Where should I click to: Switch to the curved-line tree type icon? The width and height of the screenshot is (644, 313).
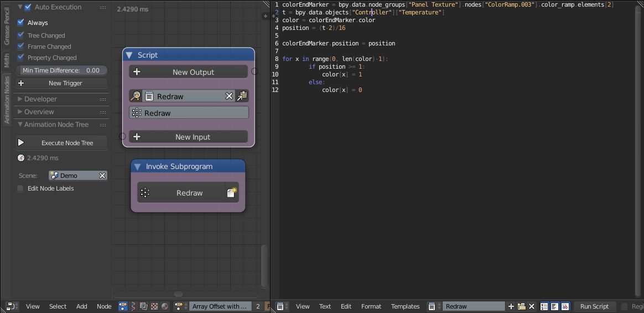tap(133, 306)
